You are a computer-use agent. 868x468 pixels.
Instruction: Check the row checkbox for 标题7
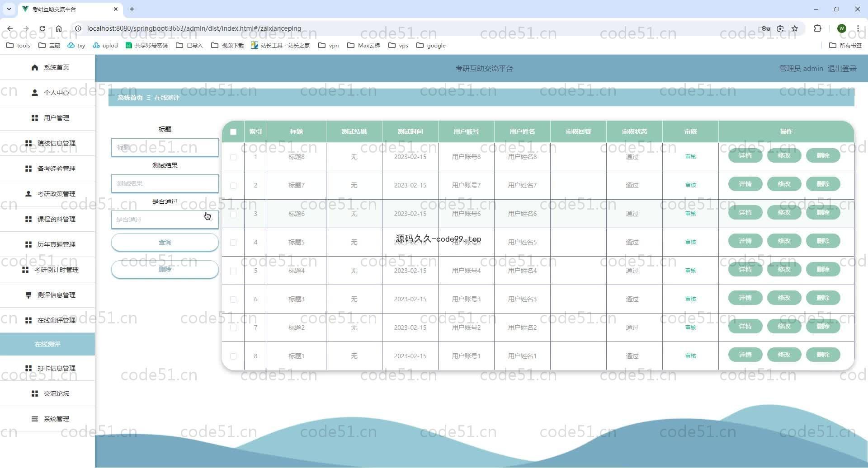click(233, 186)
